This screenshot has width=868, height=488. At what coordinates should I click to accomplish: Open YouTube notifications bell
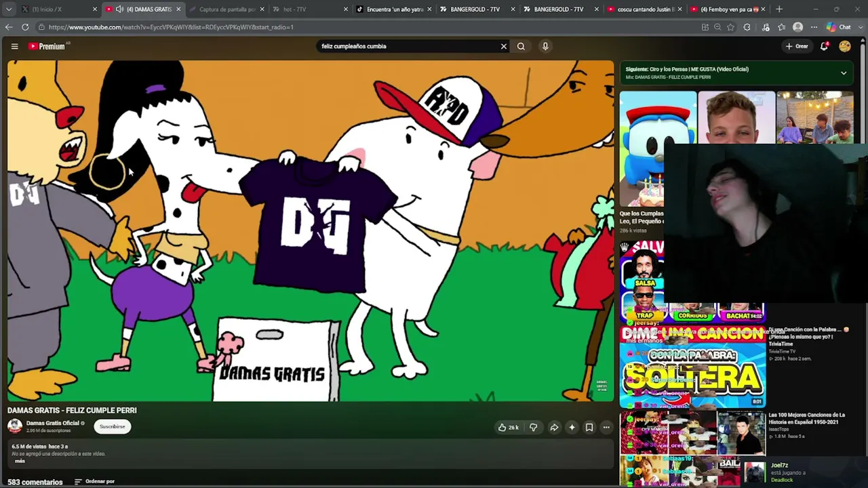[x=824, y=46]
